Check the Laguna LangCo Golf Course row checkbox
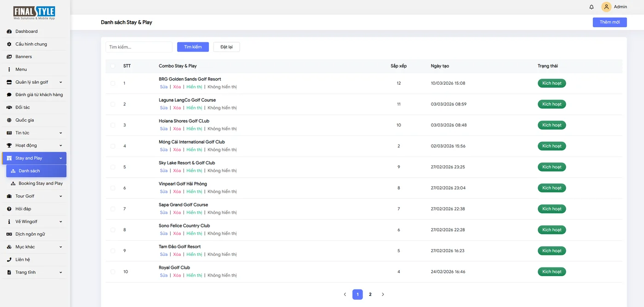The height and width of the screenshot is (307, 644). tap(113, 104)
